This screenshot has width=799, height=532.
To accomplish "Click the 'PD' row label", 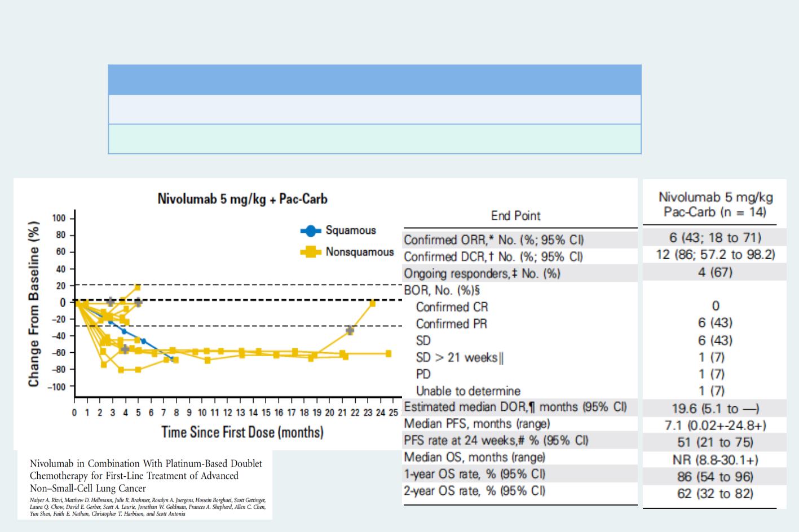I will [423, 374].
